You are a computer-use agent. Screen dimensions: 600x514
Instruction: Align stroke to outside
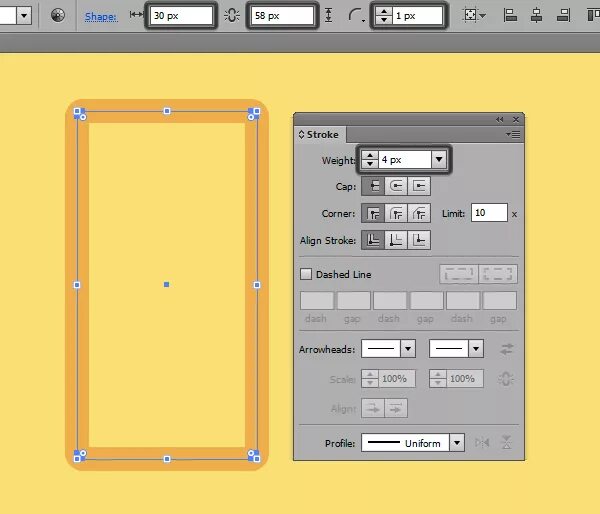pos(419,240)
